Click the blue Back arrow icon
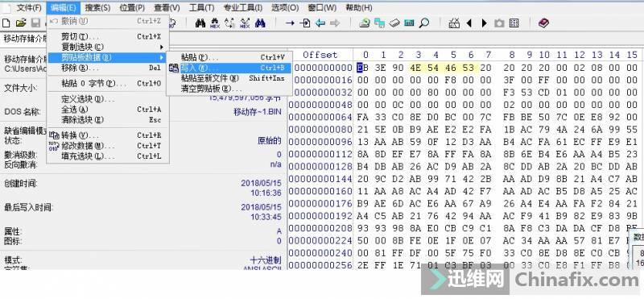Image resolution: width=644 pixels, height=299 pixels. (320, 23)
